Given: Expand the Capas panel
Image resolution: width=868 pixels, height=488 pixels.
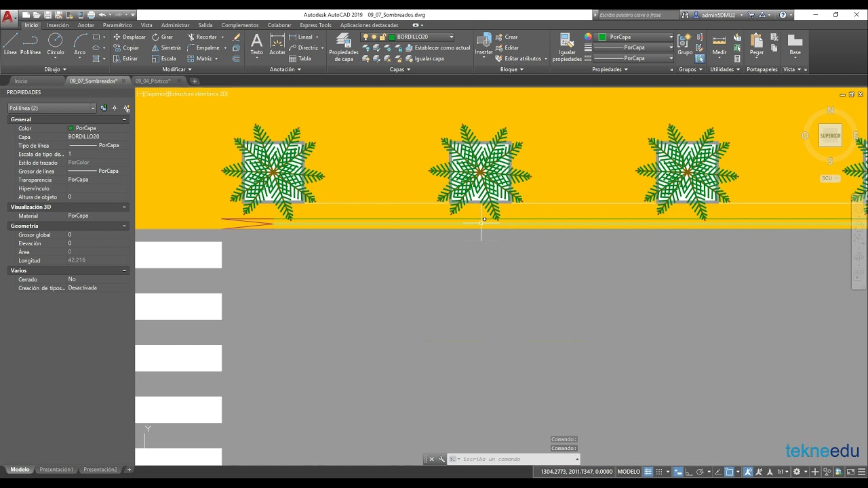Looking at the screenshot, I should pyautogui.click(x=400, y=69).
